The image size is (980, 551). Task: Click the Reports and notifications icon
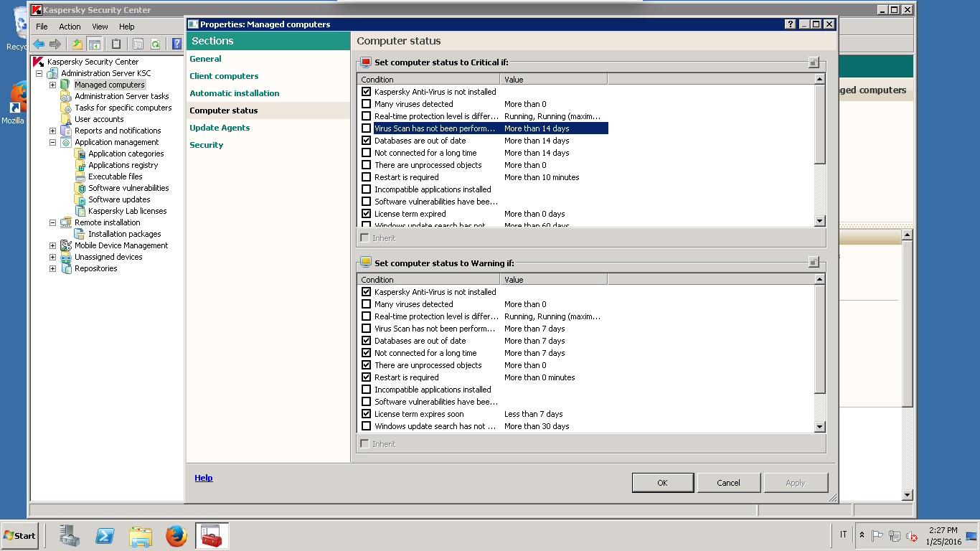pos(66,131)
